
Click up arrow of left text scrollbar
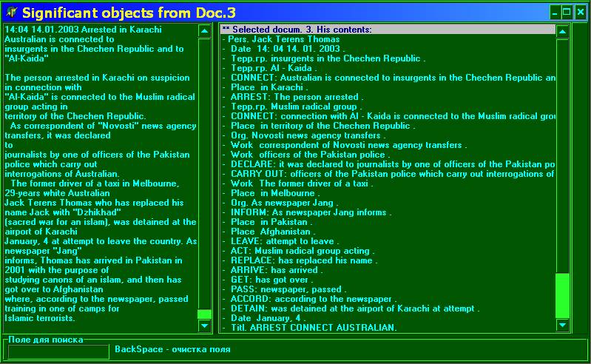coord(204,31)
